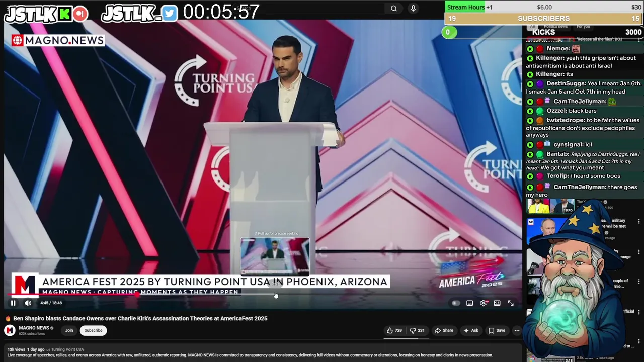This screenshot has height=362, width=644.
Task: Mute the video using the volume icon
Action: coord(28,303)
